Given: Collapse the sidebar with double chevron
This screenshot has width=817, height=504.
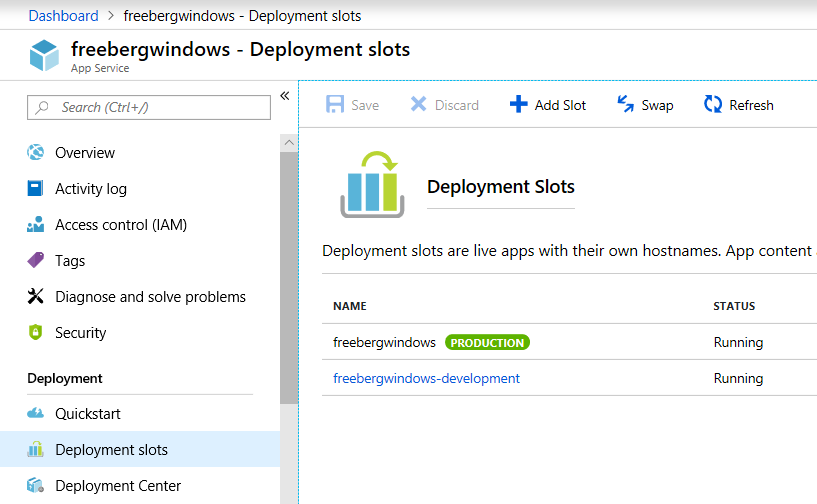Looking at the screenshot, I should pos(284,95).
